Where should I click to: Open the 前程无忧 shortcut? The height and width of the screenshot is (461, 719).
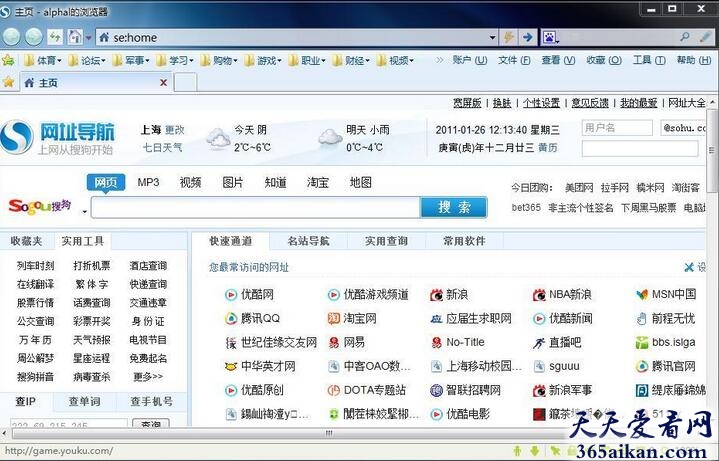tap(666, 318)
